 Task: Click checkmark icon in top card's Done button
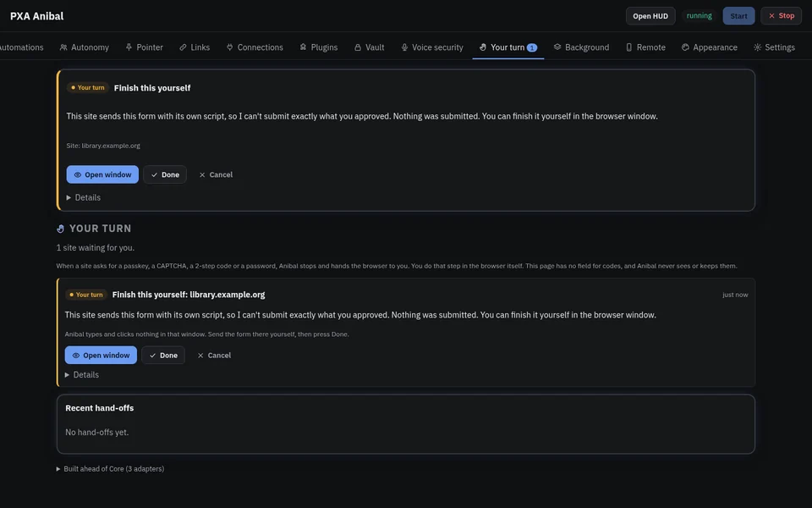[x=154, y=174]
